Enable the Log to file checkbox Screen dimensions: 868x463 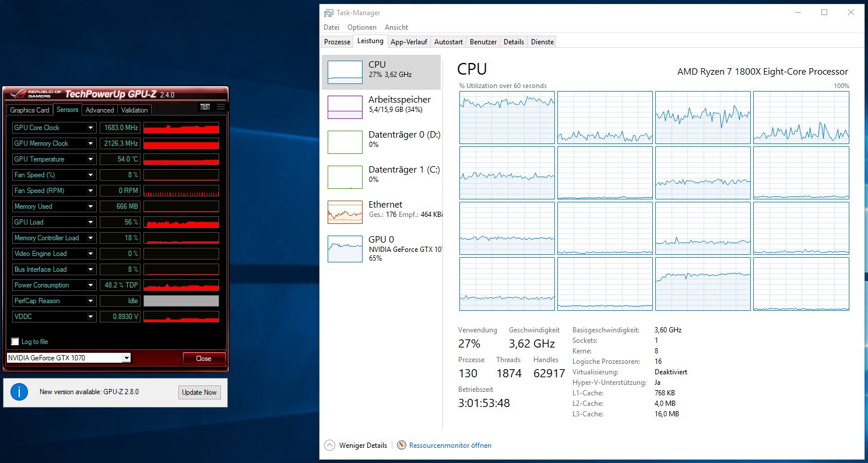(15, 342)
